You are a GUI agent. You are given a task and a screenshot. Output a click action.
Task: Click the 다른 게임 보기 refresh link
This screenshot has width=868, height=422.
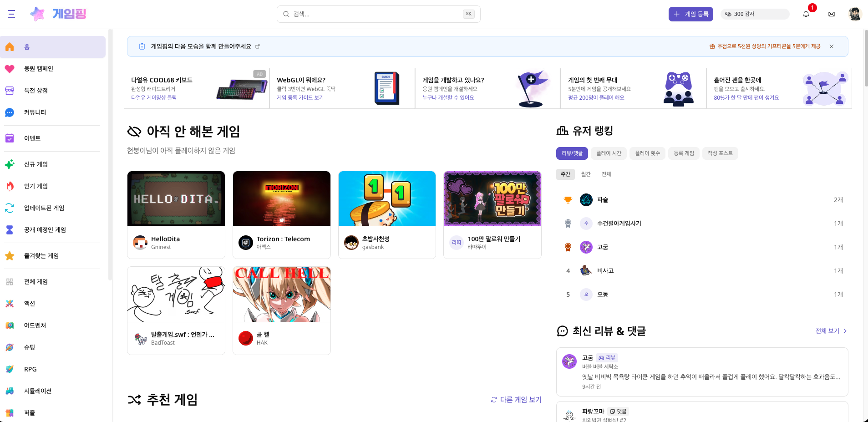[x=516, y=400]
